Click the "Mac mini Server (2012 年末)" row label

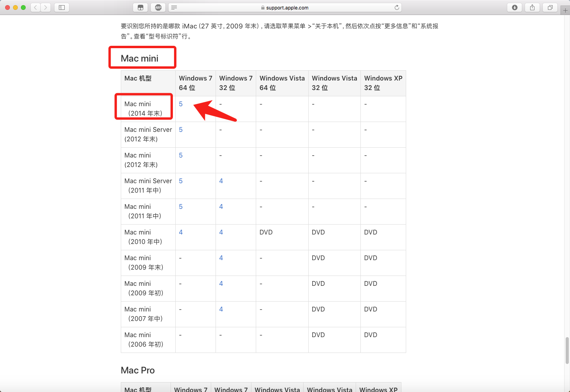[x=148, y=134]
